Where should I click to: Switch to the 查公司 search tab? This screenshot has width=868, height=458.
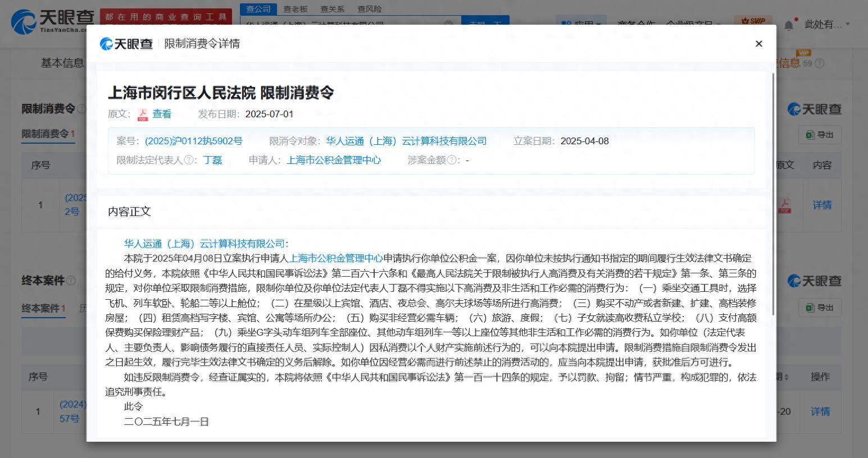pos(258,9)
